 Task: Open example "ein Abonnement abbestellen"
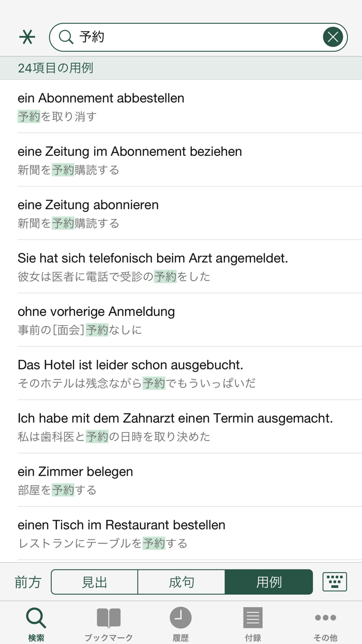point(181,106)
